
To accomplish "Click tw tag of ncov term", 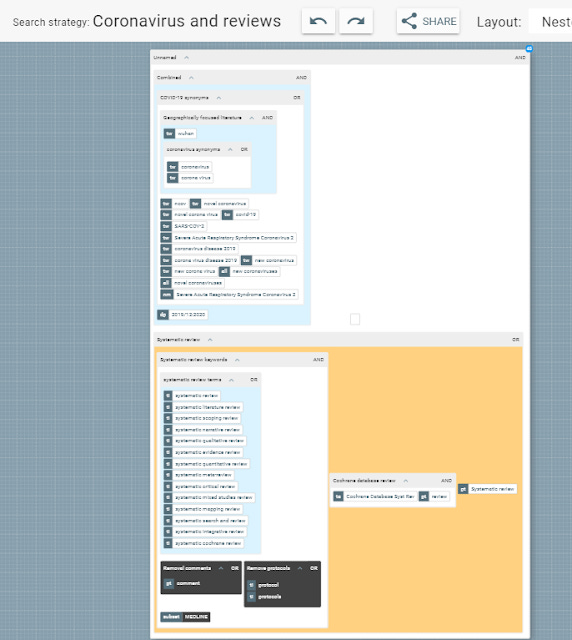I will point(166,203).
